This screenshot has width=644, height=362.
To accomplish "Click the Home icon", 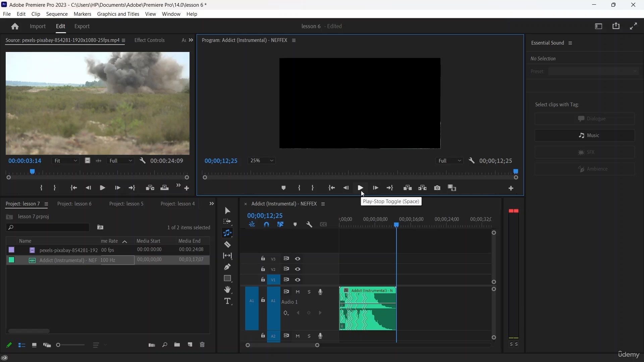I will [x=15, y=26].
